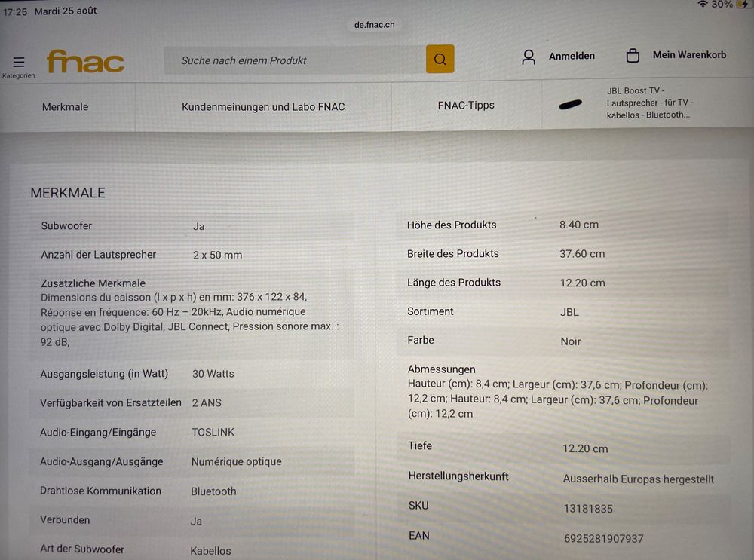Select the FNAC-Tipps tab

click(466, 106)
